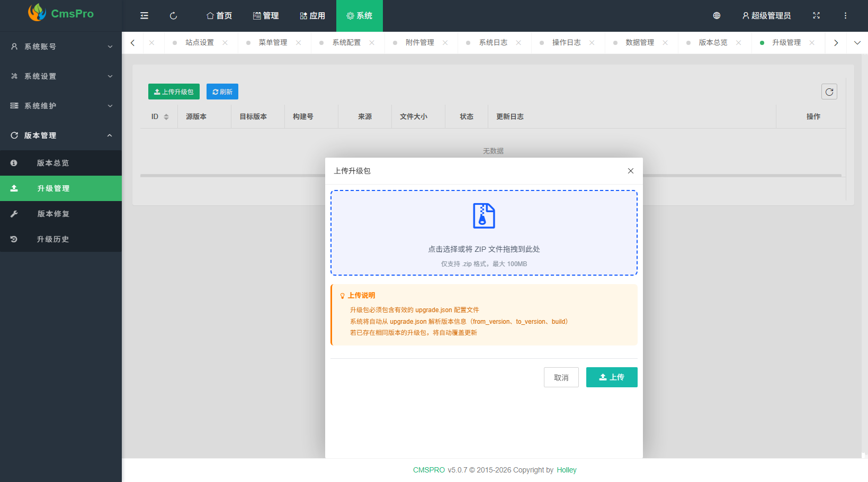Image resolution: width=868 pixels, height=482 pixels.
Task: Click the ZIP file drop zone
Action: pyautogui.click(x=484, y=233)
